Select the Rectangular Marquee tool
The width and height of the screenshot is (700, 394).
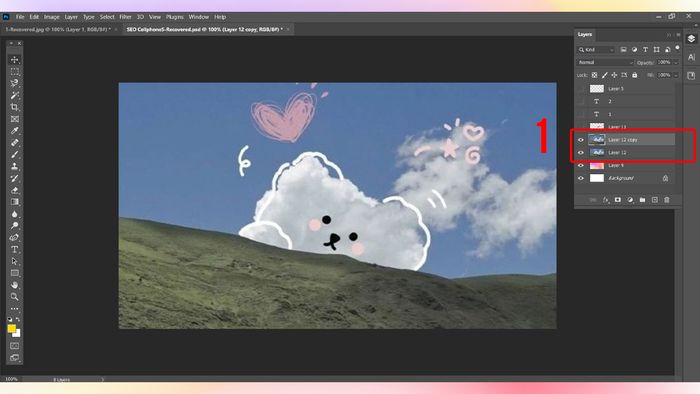[x=15, y=72]
